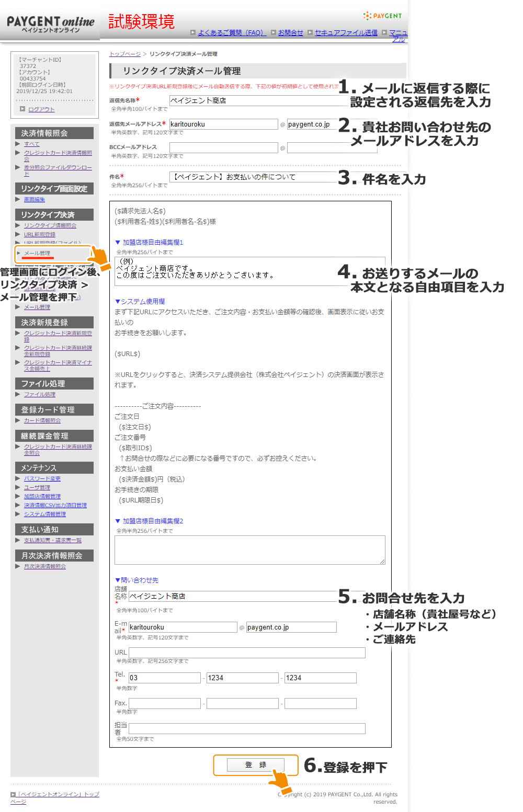Click the footer icon before ペイジェントオンライン トップページ
The height and width of the screenshot is (812, 523).
pyautogui.click(x=13, y=794)
